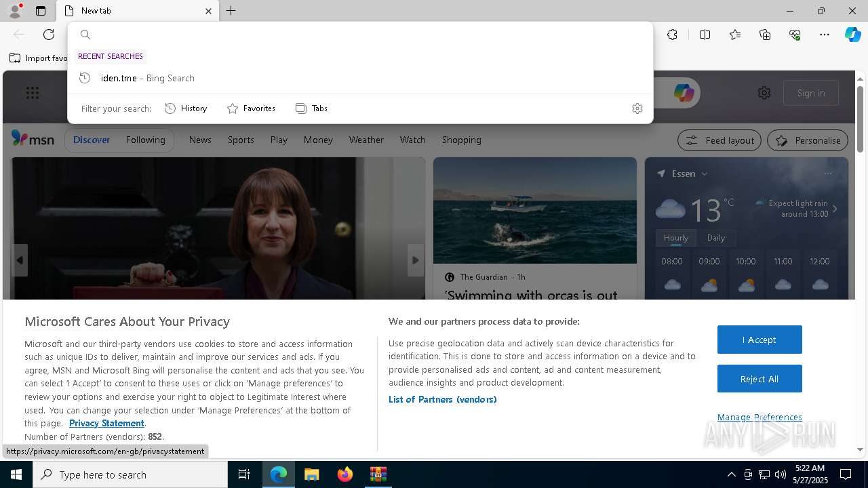This screenshot has width=868, height=488.
Task: Open the Weather section
Action: click(366, 140)
